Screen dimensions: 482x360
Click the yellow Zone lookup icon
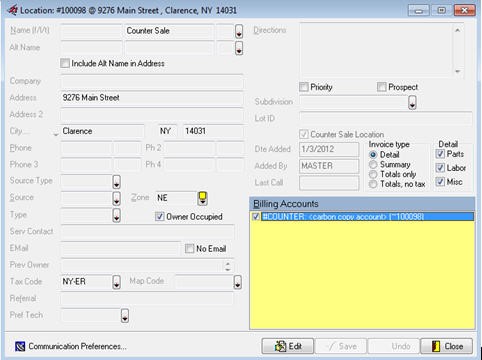[202, 198]
